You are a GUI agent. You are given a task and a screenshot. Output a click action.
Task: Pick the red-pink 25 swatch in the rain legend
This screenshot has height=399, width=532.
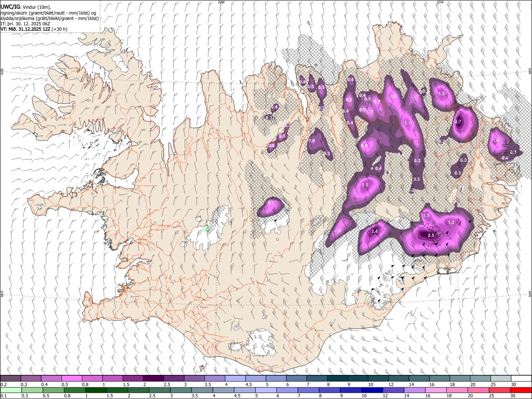[x=500, y=390]
